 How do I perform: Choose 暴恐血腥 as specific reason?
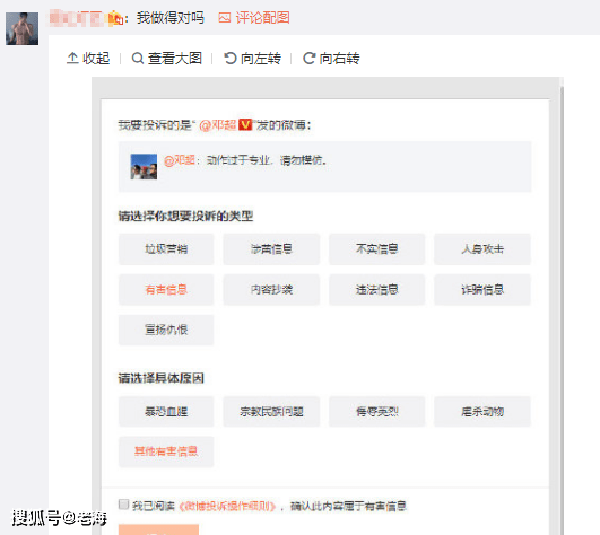tap(166, 411)
